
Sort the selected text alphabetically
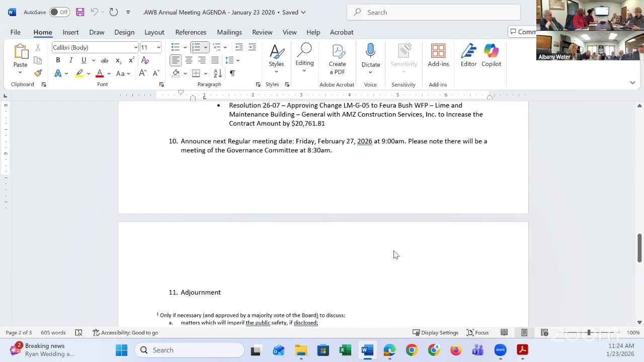pos(218,73)
